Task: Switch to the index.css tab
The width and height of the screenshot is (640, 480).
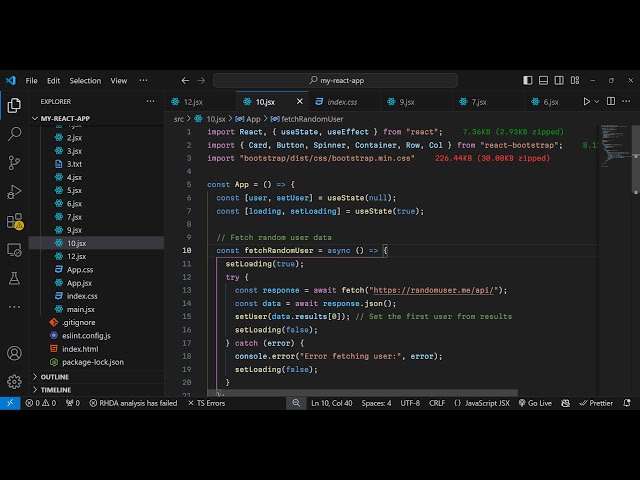Action: pos(342,101)
